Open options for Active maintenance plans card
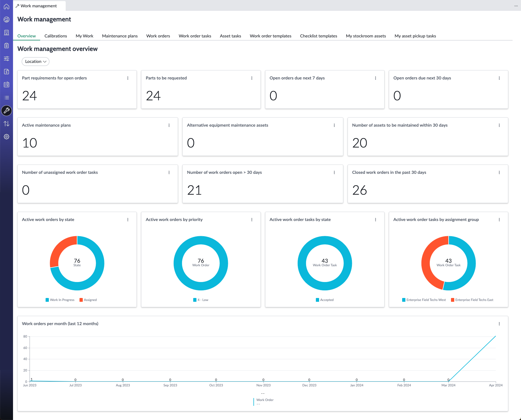 (169, 125)
